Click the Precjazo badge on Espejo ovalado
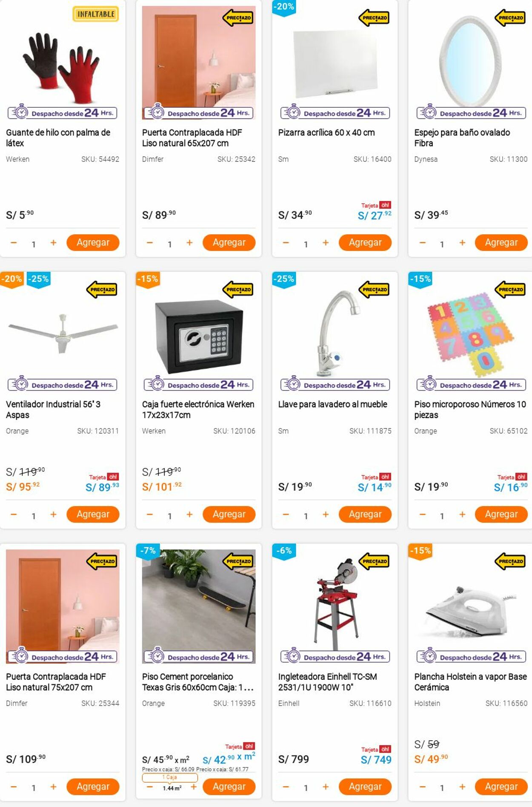The height and width of the screenshot is (807, 532). (x=510, y=17)
